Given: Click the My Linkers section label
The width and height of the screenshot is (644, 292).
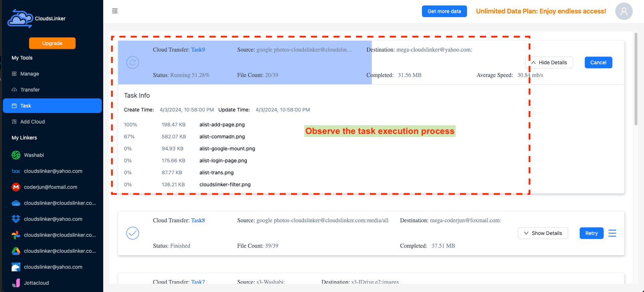Looking at the screenshot, I should tap(24, 138).
